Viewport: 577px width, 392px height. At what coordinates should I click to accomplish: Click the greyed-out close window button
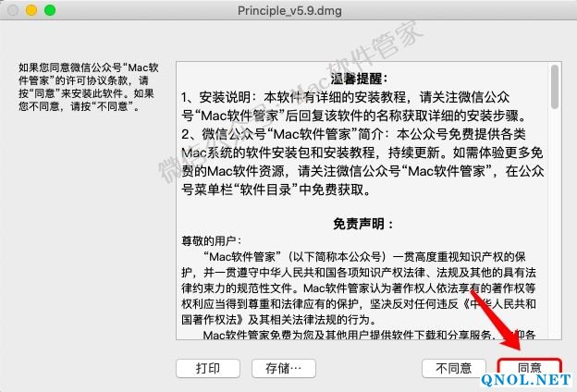[x=13, y=10]
